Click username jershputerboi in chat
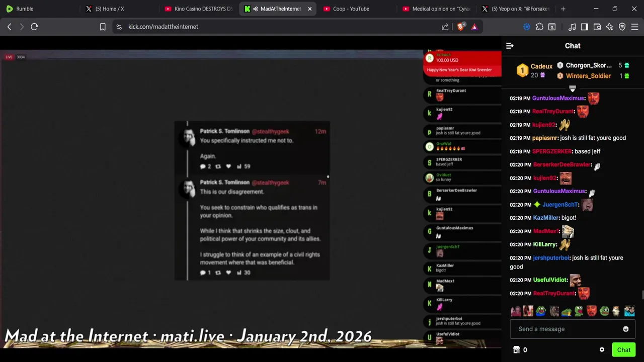This screenshot has width=644, height=362. tap(551, 258)
